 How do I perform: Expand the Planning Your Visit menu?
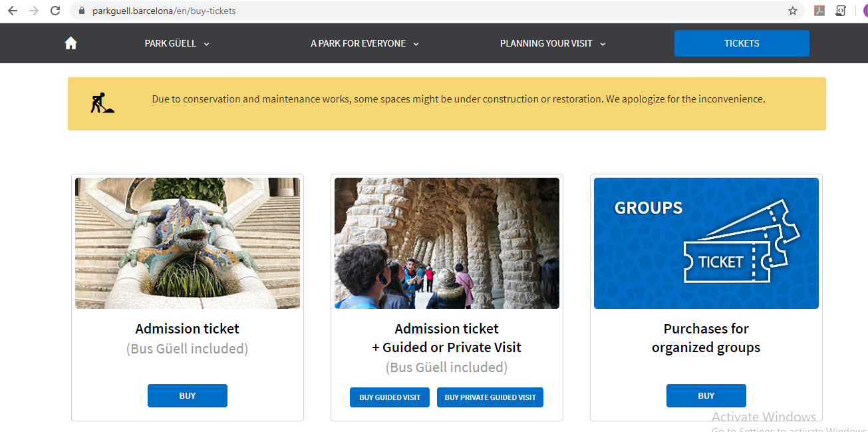click(553, 43)
